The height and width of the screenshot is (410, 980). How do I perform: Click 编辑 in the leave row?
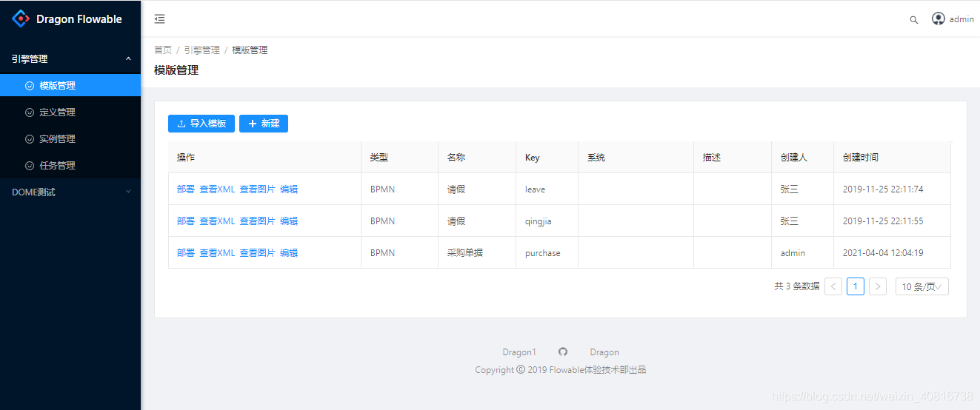coord(289,189)
